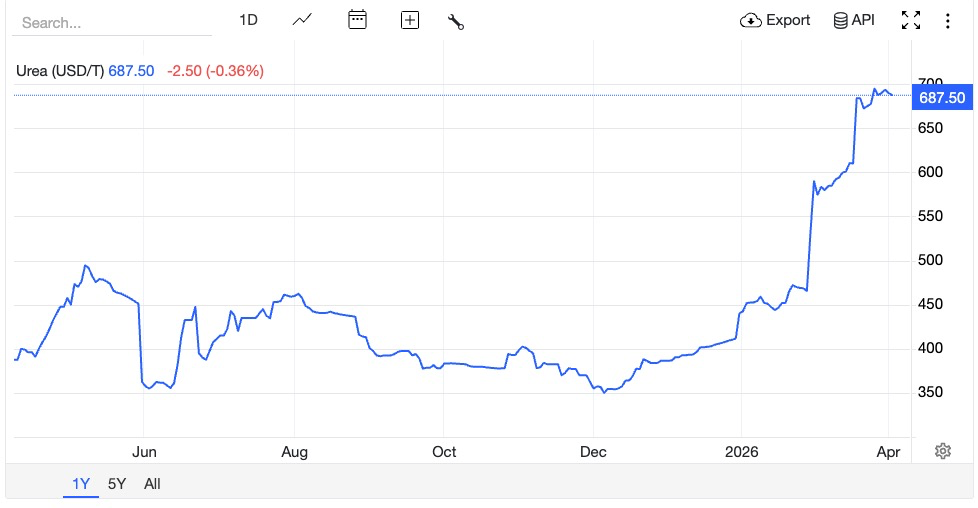Click the API button
The image size is (978, 508).
(854, 20)
